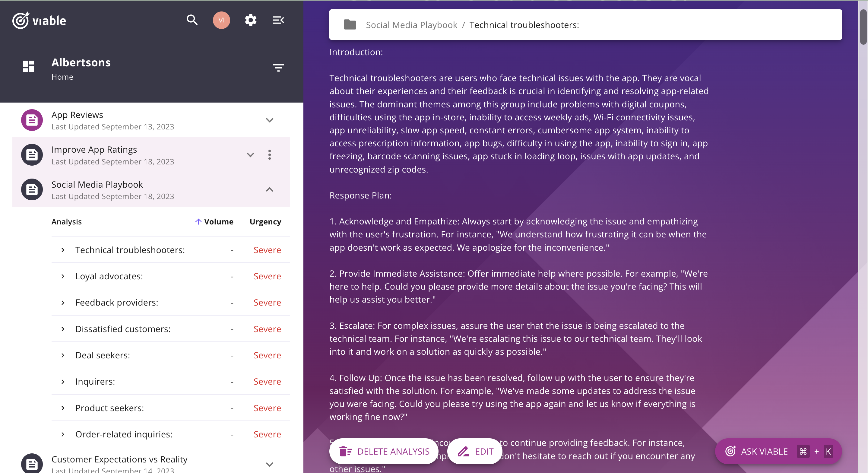Viewport: 868px width, 473px height.
Task: Click the viable logo
Action: pyautogui.click(x=40, y=21)
